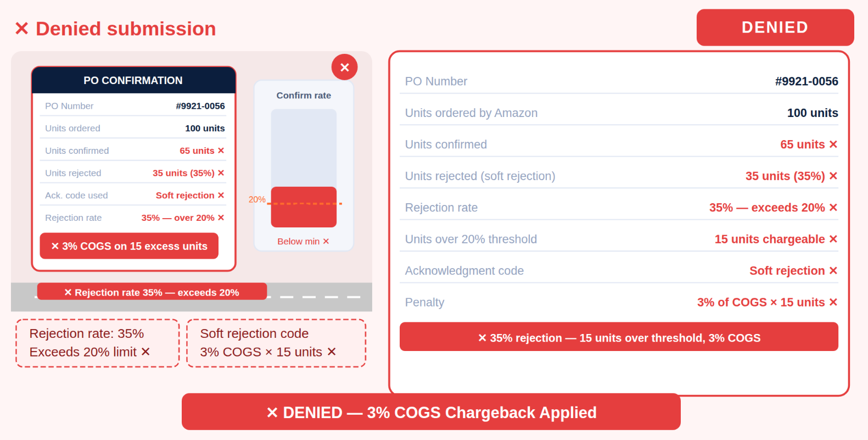Image resolution: width=868 pixels, height=440 pixels.
Task: Click the Penalty row value
Action: coord(767,302)
